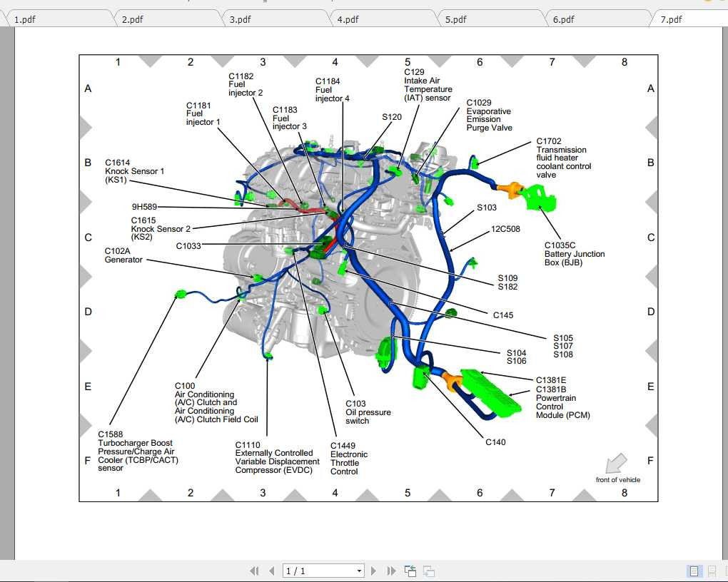
Task: Click the C1029 Evaporative Emission Purge Valve label
Action: [489, 115]
